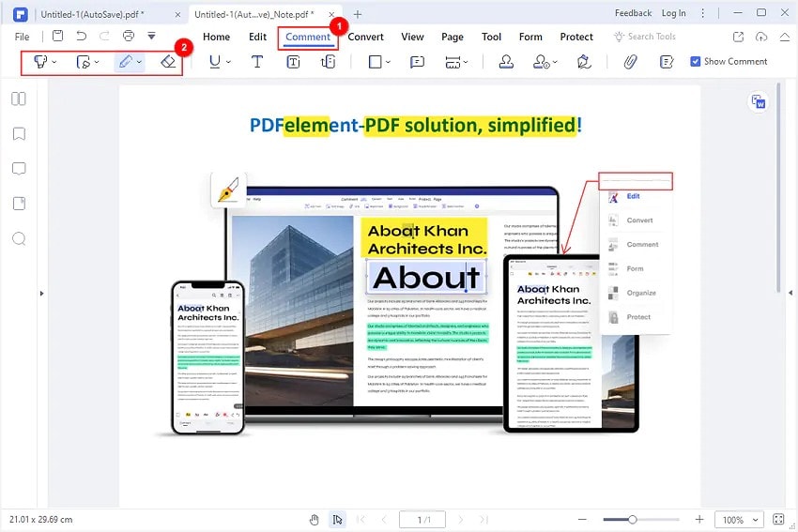This screenshot has width=798, height=532.
Task: Select the Measure tool
Action: click(x=453, y=62)
